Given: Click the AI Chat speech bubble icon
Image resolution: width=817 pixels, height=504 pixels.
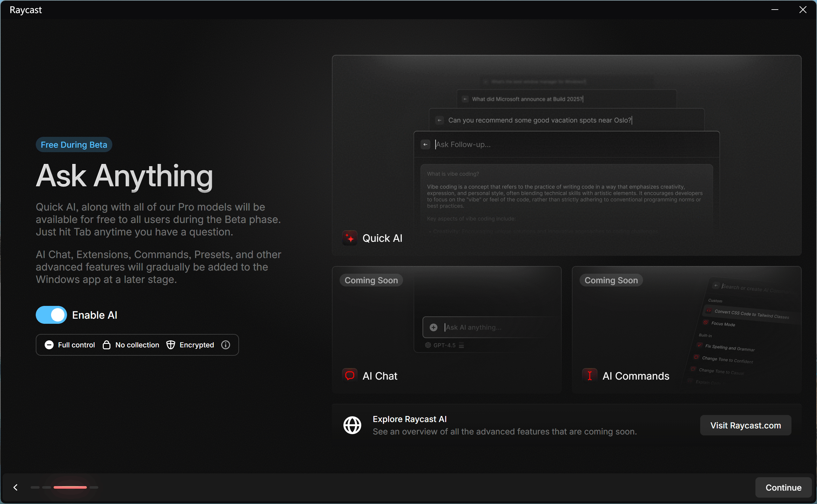Looking at the screenshot, I should coord(349,376).
